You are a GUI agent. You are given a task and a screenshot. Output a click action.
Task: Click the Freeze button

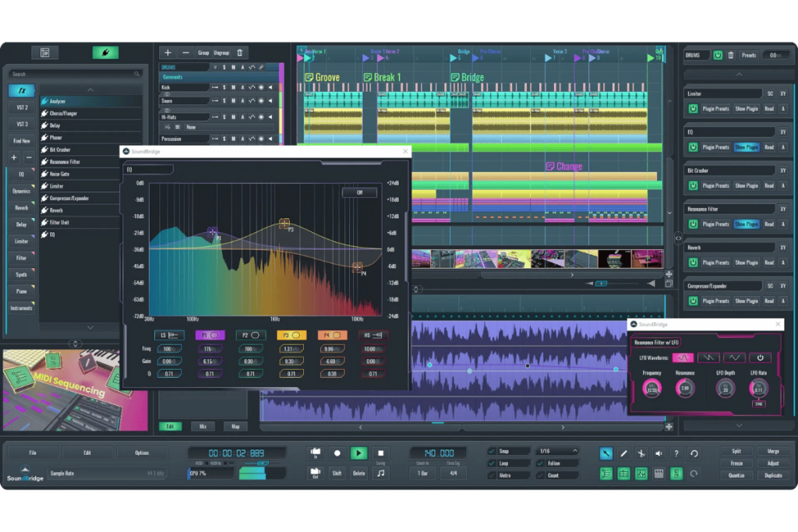click(736, 463)
